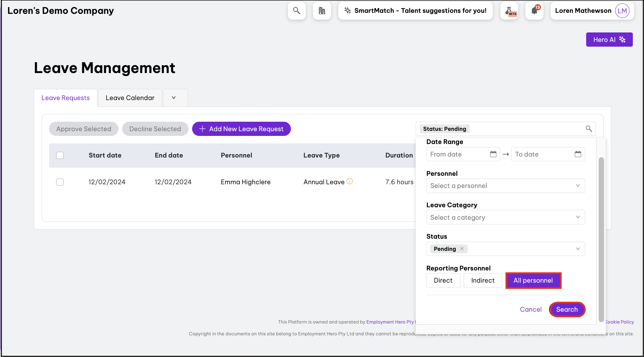Open the notifications bell icon

pos(534,11)
